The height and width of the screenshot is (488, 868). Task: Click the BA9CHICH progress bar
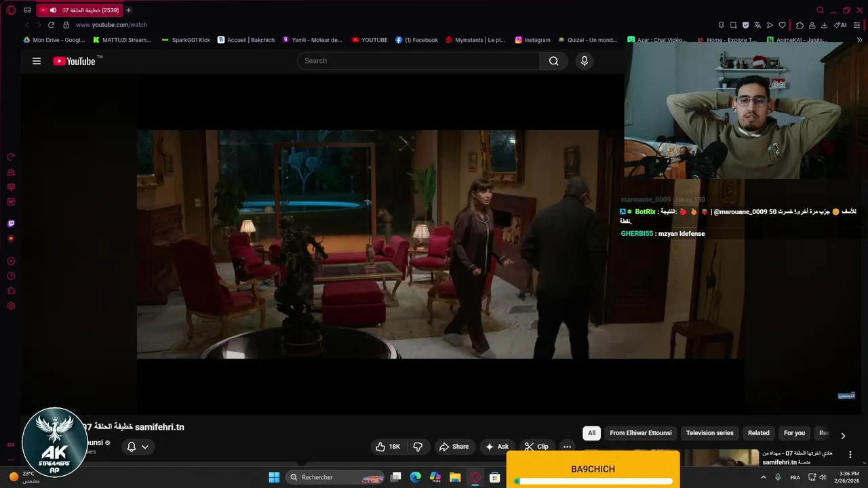click(x=593, y=481)
